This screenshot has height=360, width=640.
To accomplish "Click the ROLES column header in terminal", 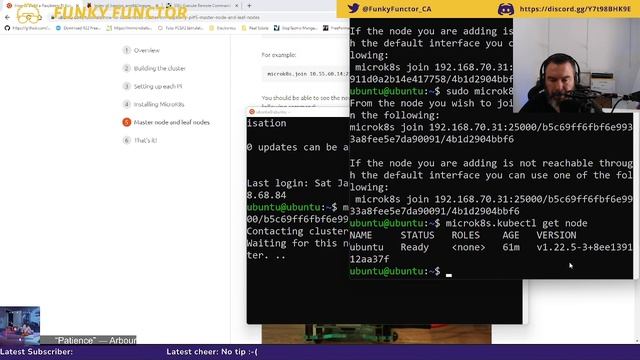I will click(x=465, y=236).
